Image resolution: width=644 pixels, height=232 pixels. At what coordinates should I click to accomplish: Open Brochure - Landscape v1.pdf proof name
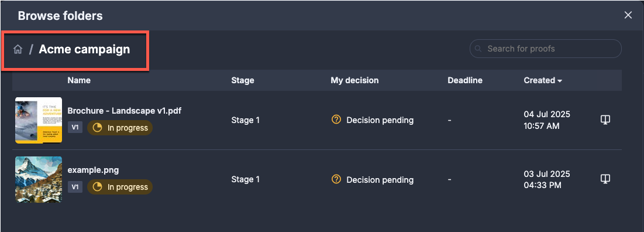click(x=125, y=110)
